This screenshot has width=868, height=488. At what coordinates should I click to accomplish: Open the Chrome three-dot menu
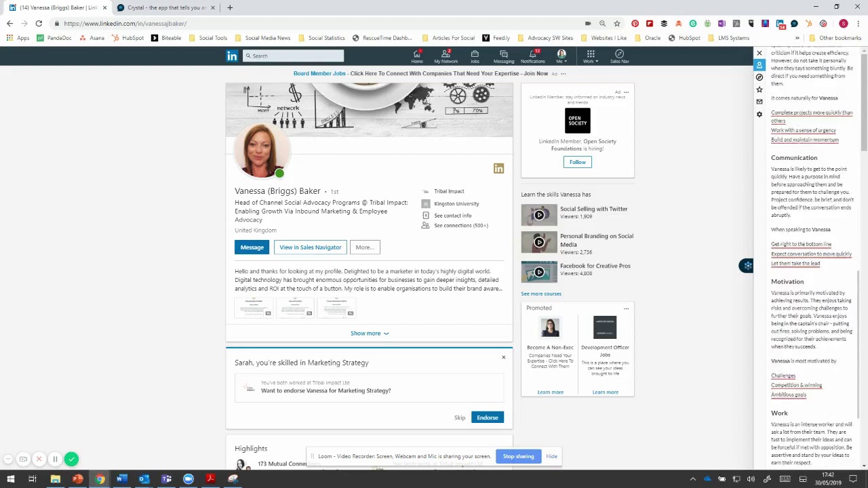tap(858, 24)
